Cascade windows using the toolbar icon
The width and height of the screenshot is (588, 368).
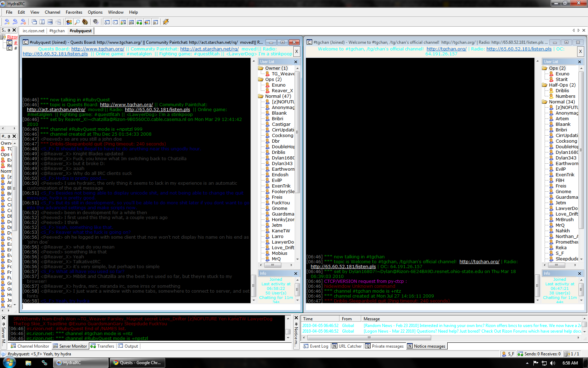pos(34,22)
